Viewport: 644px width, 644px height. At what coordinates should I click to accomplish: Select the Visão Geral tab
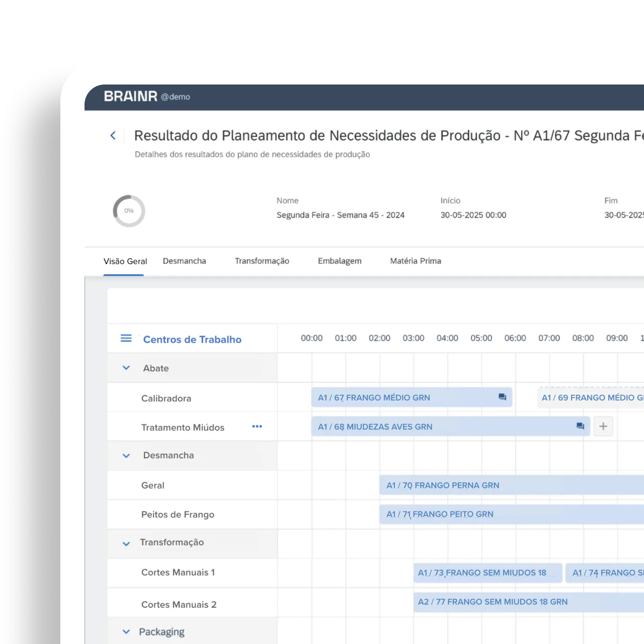click(125, 261)
